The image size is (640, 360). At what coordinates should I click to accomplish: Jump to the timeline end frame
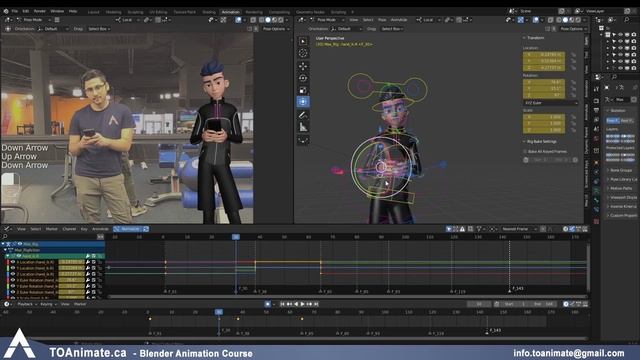coord(316,304)
